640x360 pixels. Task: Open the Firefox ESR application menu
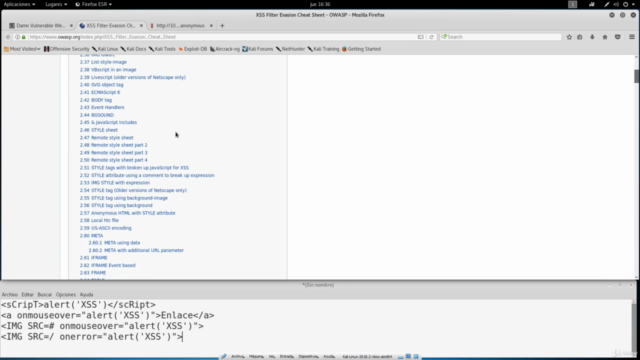click(93, 4)
